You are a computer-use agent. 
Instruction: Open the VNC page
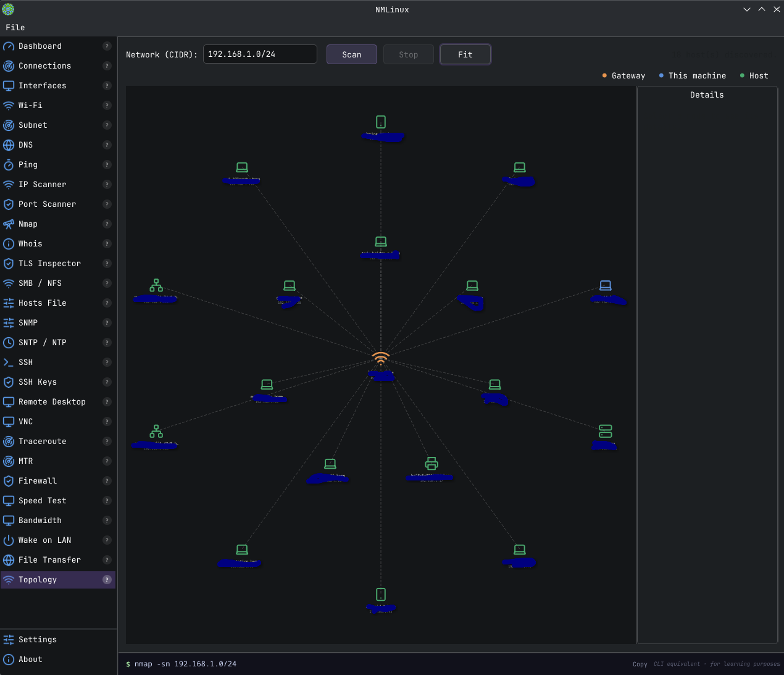[58, 422]
